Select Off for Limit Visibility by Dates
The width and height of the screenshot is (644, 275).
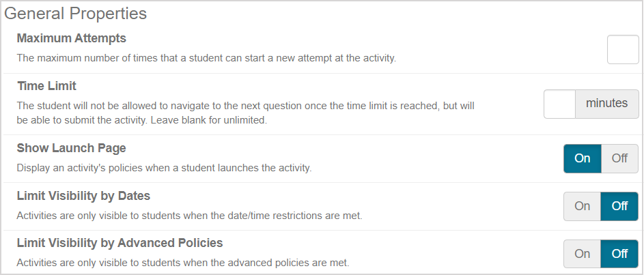619,206
